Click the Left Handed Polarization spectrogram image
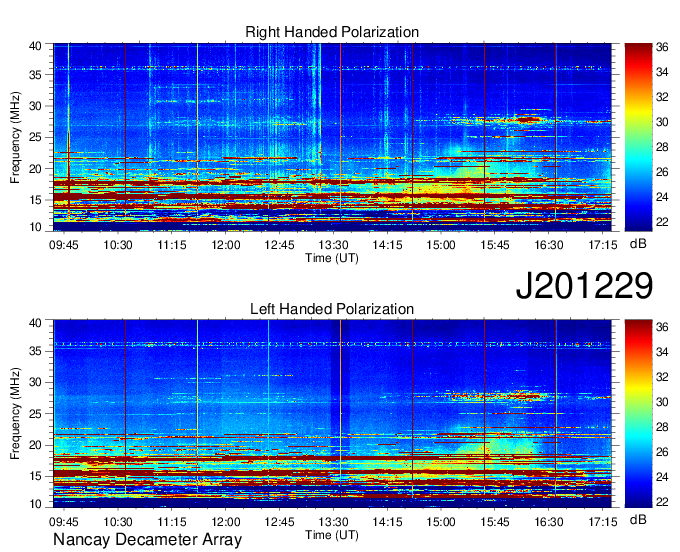Viewport: 680px width, 552px height. click(332, 413)
